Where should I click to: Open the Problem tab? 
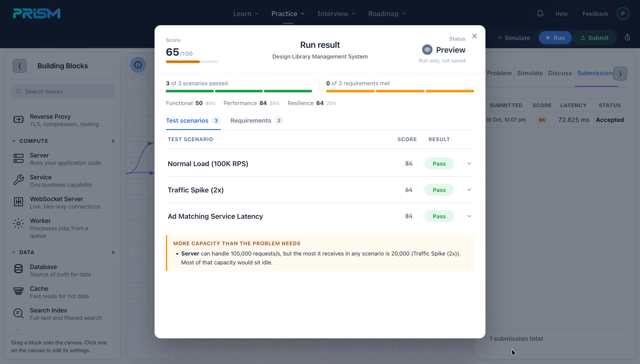(x=499, y=73)
